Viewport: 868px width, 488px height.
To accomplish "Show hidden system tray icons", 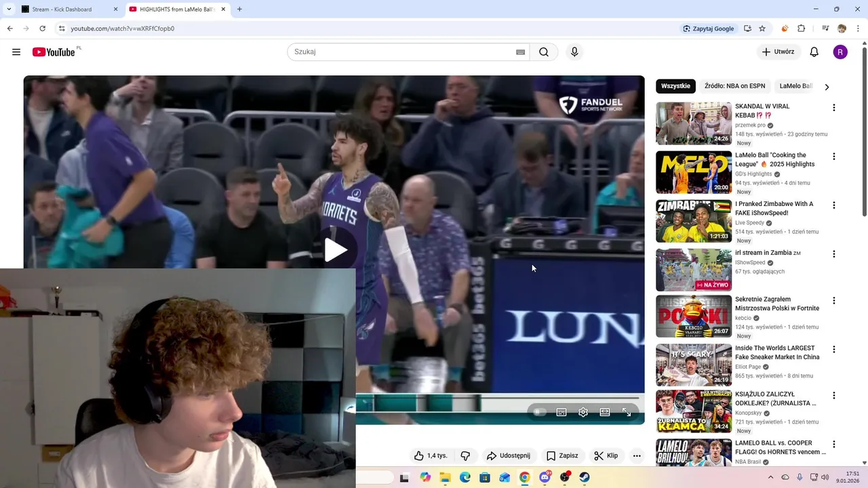I will 770,477.
